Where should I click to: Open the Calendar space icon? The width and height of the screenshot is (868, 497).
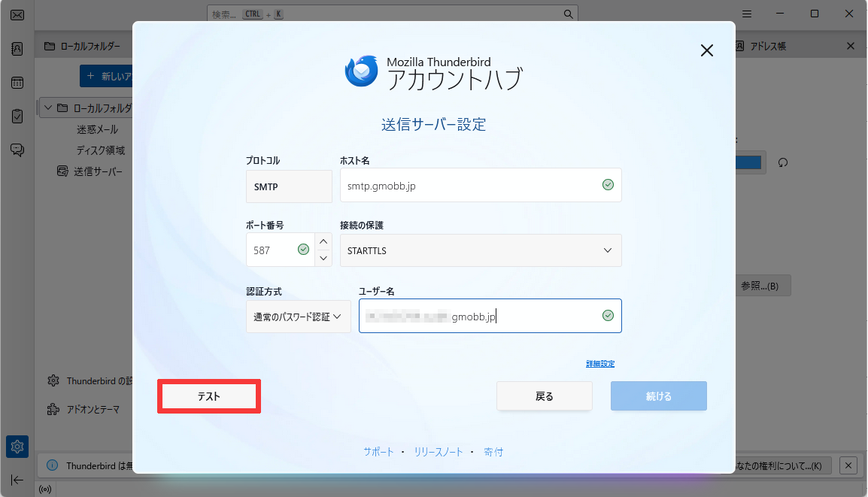point(17,82)
